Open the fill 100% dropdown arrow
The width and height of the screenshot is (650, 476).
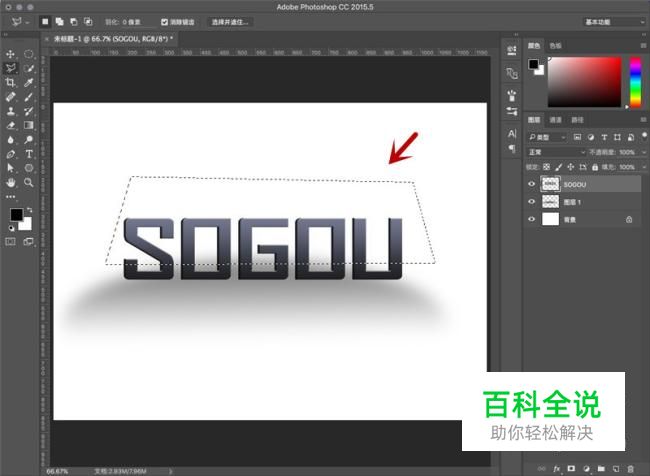644,167
